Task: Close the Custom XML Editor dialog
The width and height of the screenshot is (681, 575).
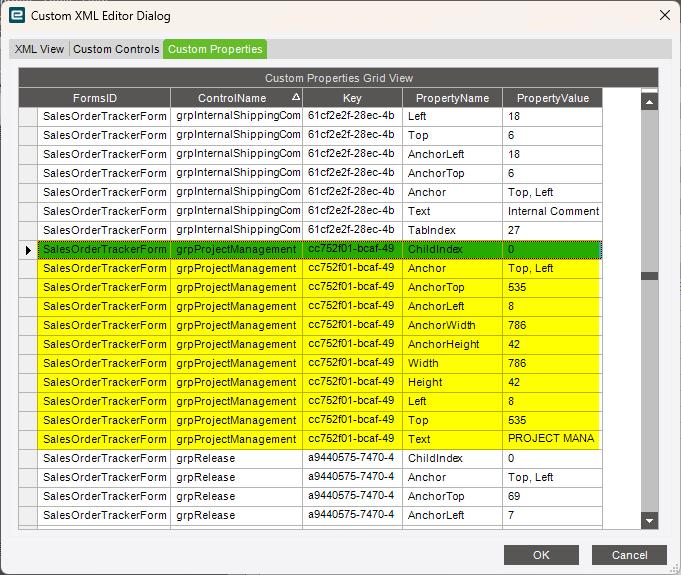Action: tap(664, 15)
